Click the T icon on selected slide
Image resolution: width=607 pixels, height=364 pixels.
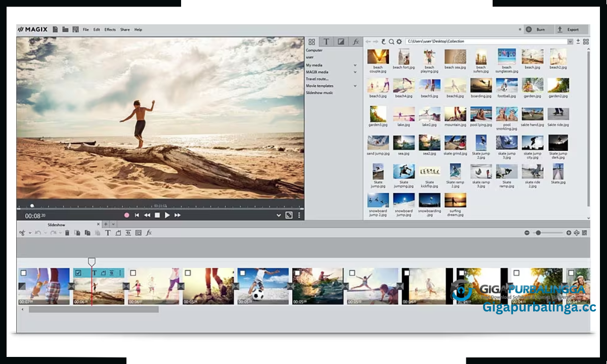[x=95, y=273]
